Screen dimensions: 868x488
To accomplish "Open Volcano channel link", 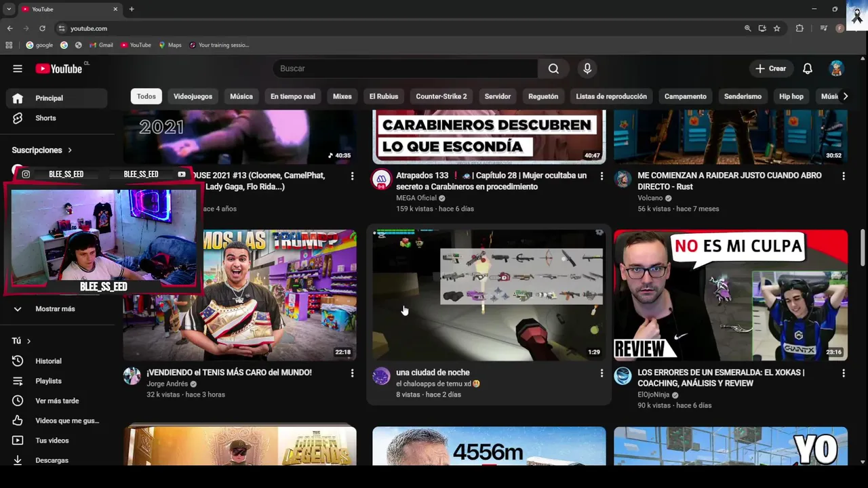I will 650,198.
